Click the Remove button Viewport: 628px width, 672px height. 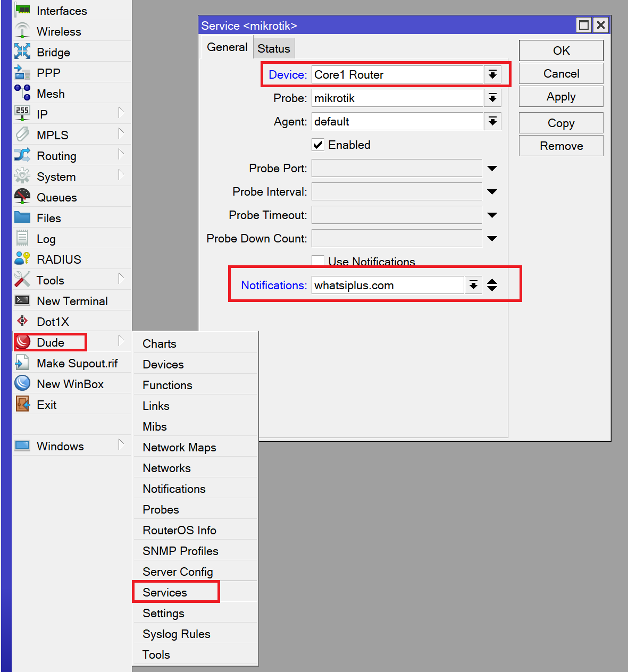pyautogui.click(x=561, y=146)
